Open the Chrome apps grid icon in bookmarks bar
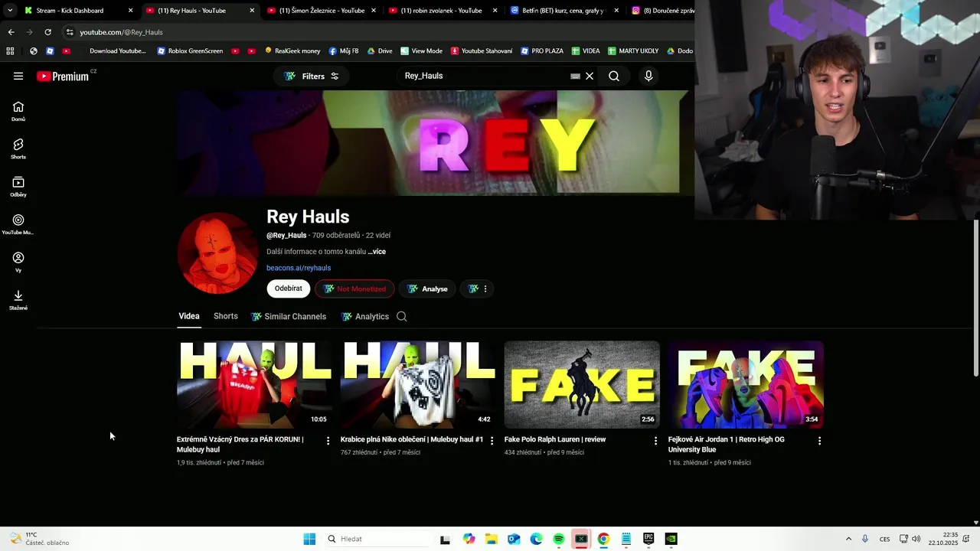Image resolution: width=980 pixels, height=551 pixels. 10,51
